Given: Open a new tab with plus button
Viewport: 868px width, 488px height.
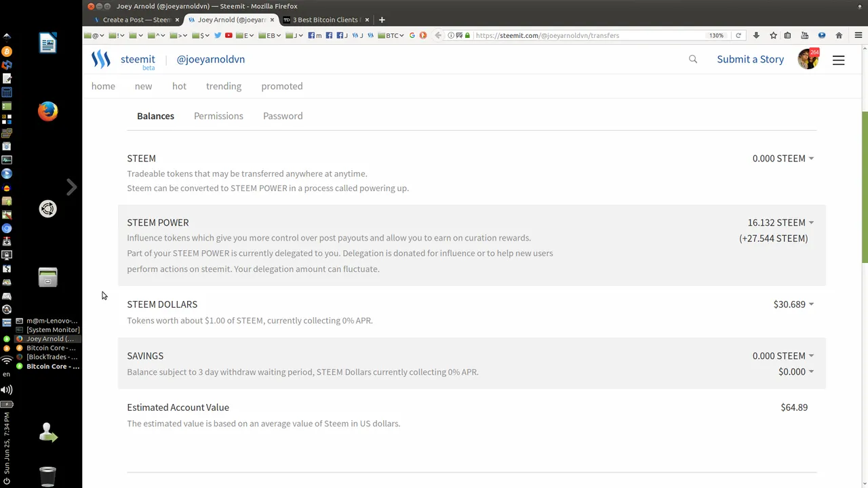Looking at the screenshot, I should pyautogui.click(x=382, y=20).
